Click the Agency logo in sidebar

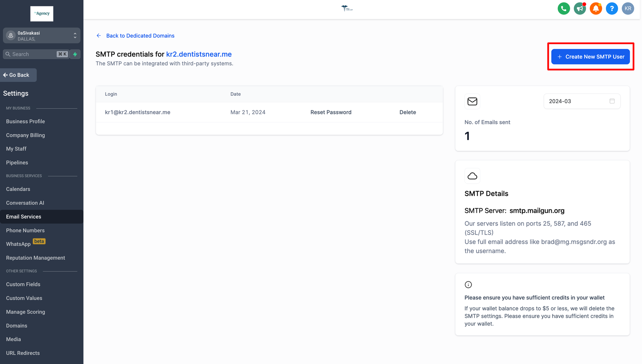[42, 14]
